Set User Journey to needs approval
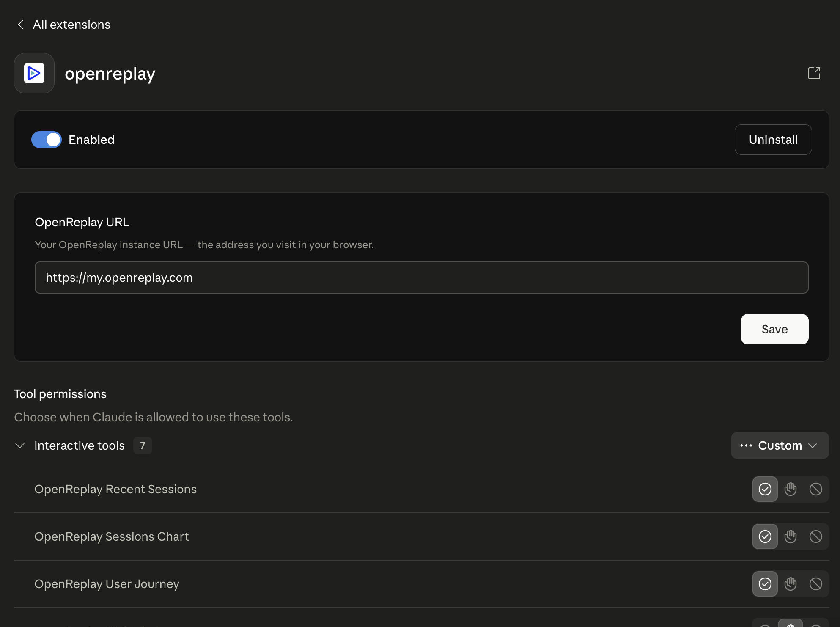Screen dimensions: 840x627 790,584
